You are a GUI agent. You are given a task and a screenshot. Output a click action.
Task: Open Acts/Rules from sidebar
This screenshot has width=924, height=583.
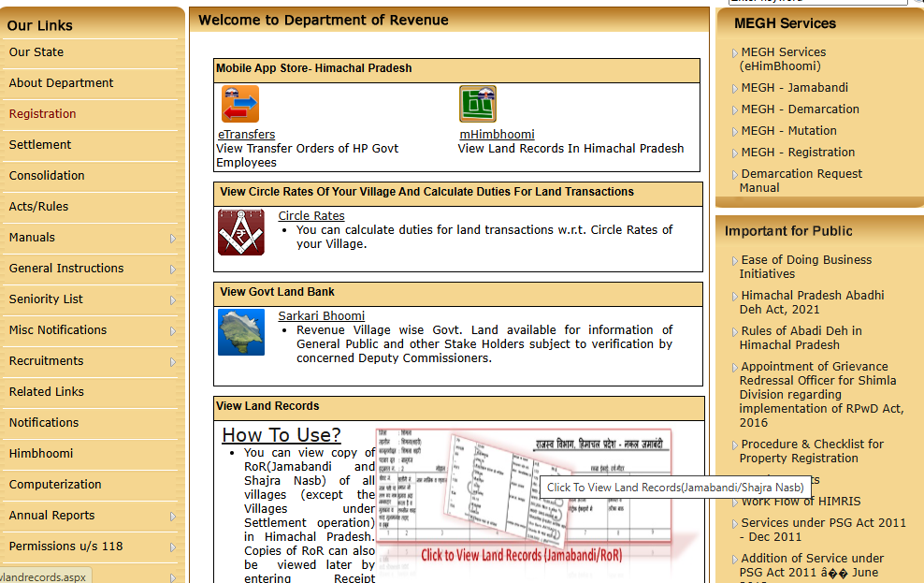pyautogui.click(x=38, y=206)
